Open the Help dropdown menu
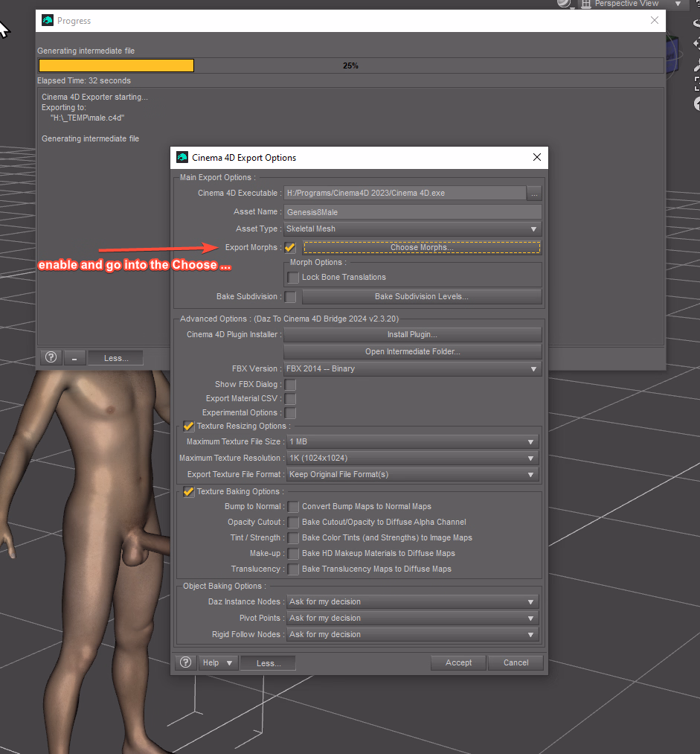Image resolution: width=700 pixels, height=754 pixels. 218,662
